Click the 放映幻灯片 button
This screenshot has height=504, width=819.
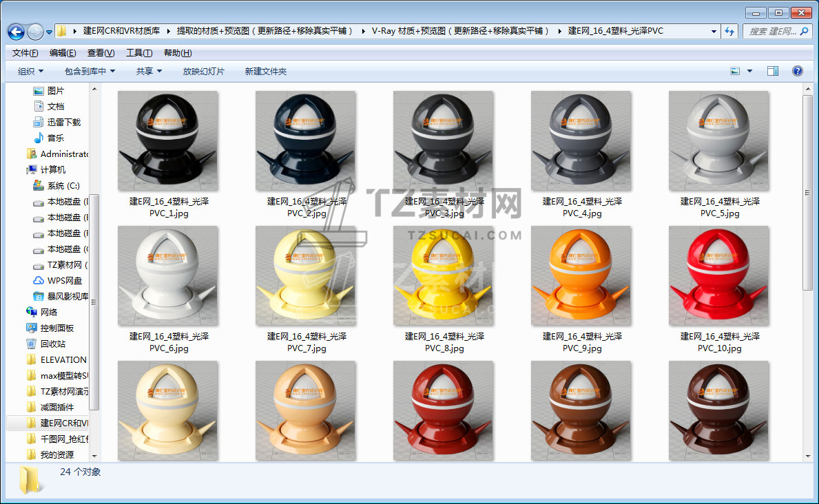tap(203, 71)
